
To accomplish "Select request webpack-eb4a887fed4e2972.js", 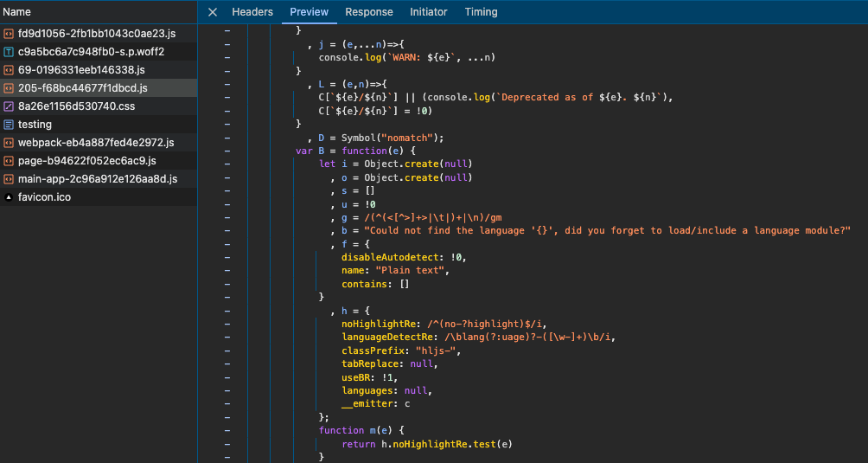I will (99, 142).
